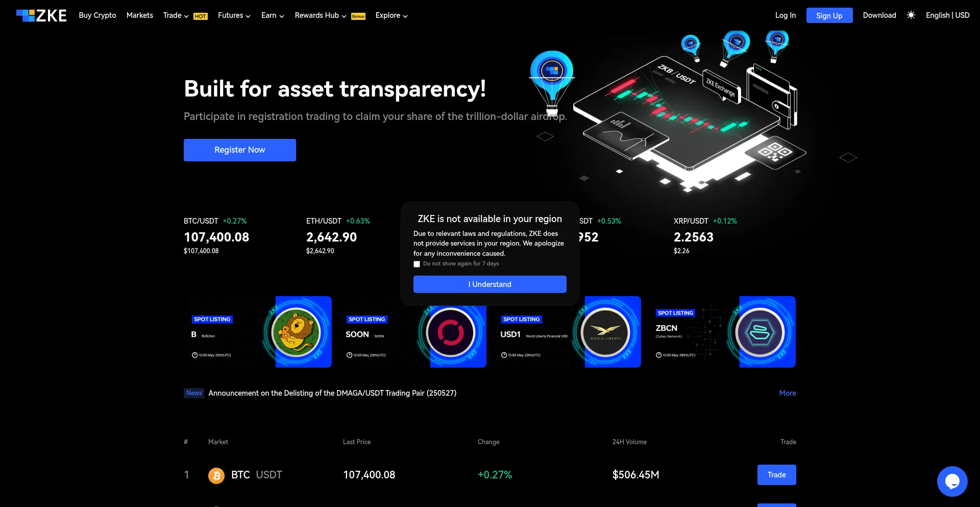This screenshot has width=980, height=507.
Task: Click the More news link
Action: click(788, 393)
